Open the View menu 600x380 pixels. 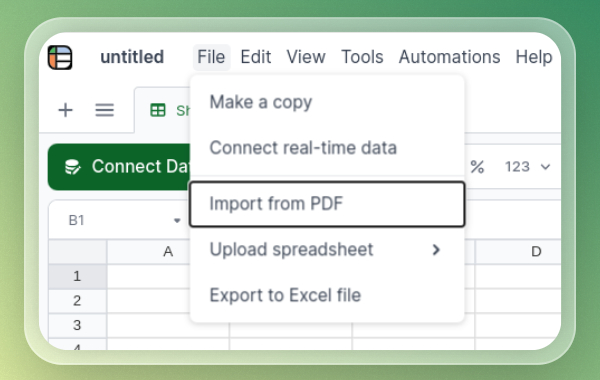[306, 57]
